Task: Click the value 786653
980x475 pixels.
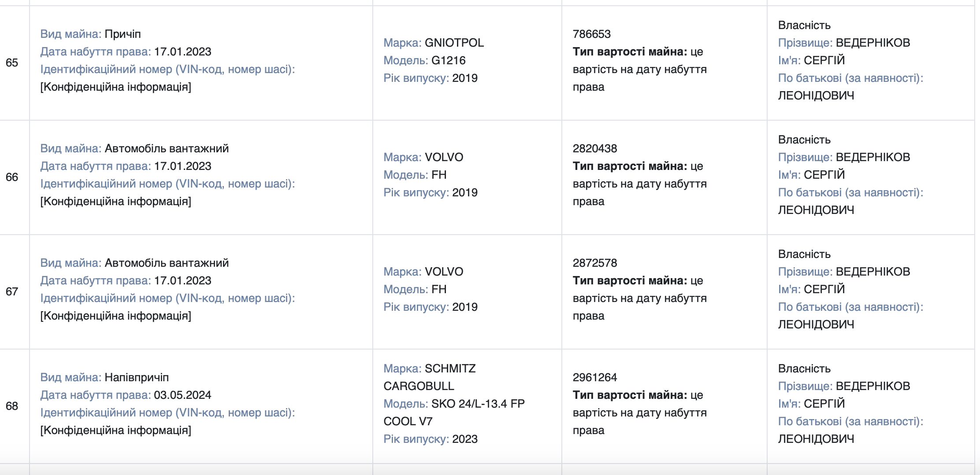Action: (592, 34)
